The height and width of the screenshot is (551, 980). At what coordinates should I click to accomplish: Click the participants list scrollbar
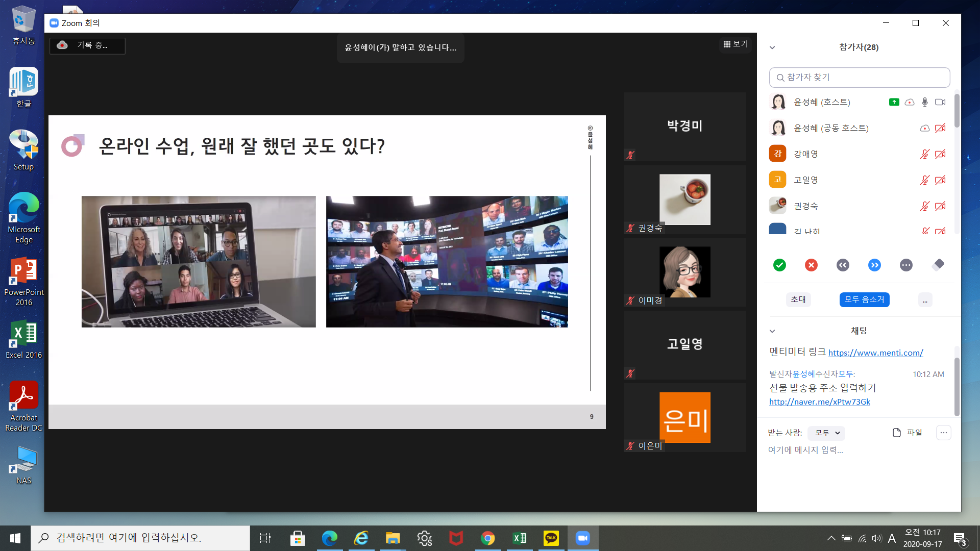(x=957, y=110)
